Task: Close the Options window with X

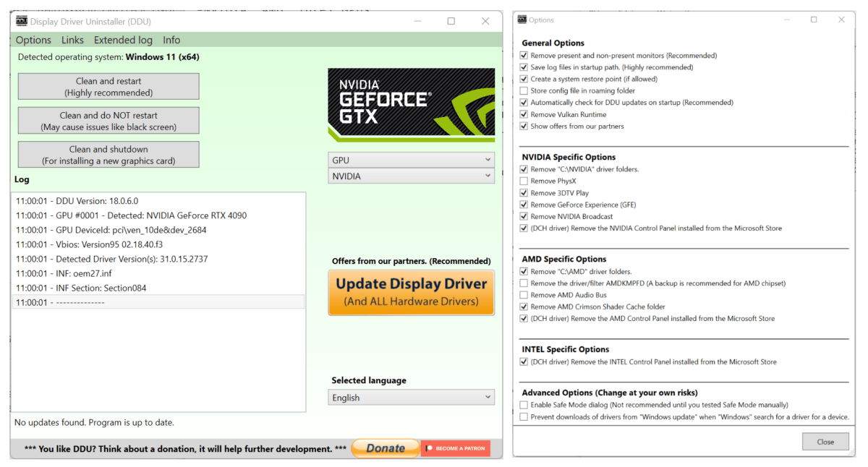Action: (841, 20)
